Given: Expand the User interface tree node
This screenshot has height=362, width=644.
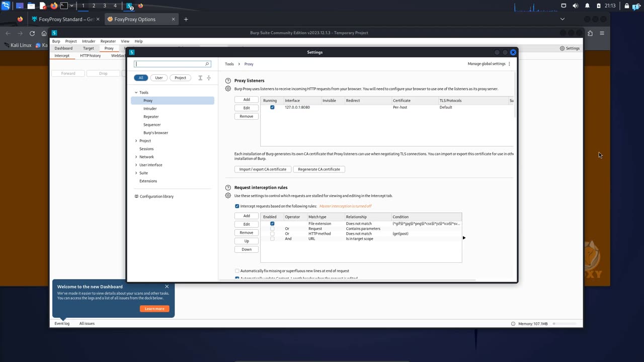Looking at the screenshot, I should click(x=136, y=165).
